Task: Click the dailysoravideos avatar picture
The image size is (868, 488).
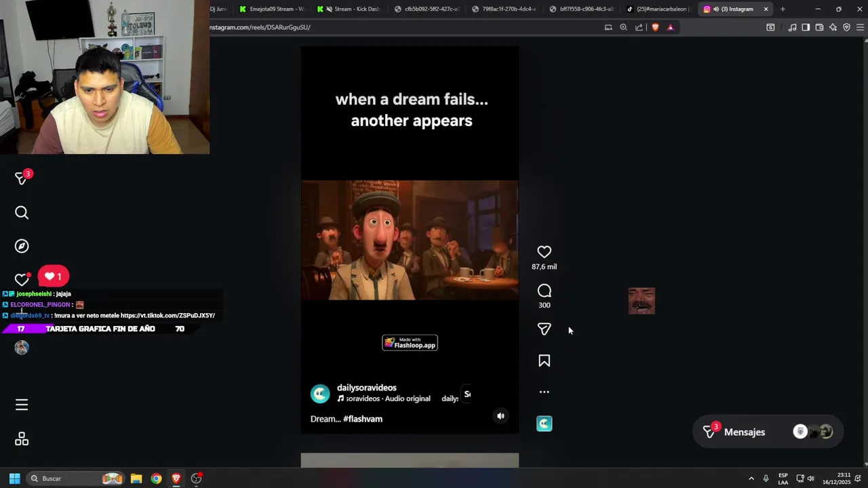Action: pyautogui.click(x=320, y=394)
